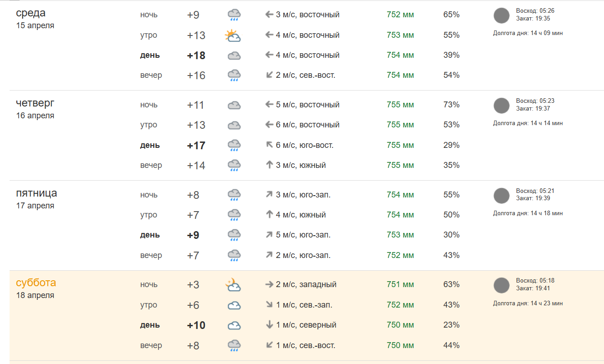604x364 pixels.
Task: Open the суббота day heading
Action: tap(36, 283)
